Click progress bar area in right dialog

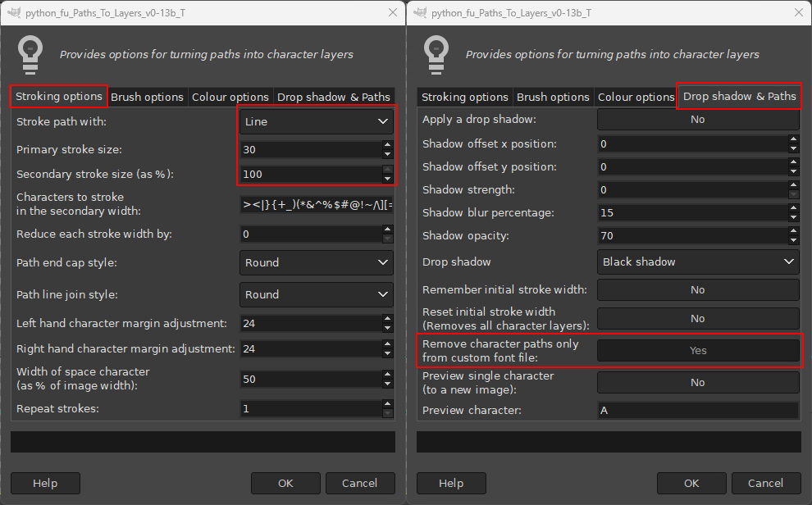(x=609, y=442)
